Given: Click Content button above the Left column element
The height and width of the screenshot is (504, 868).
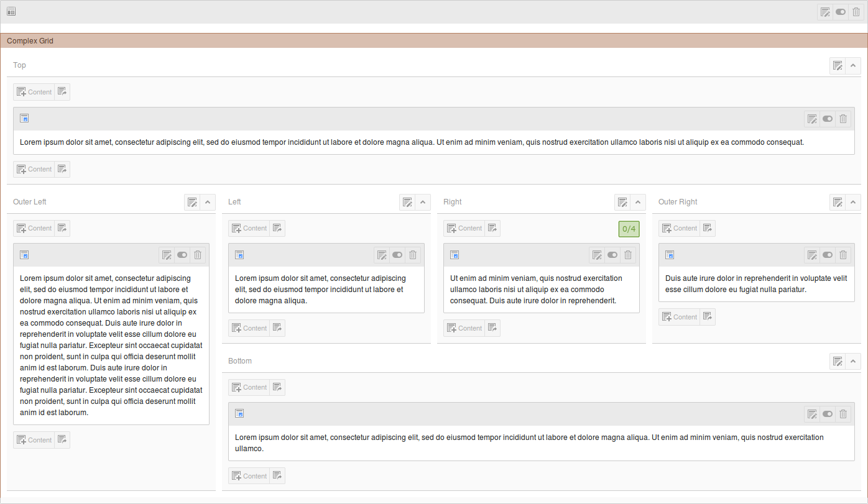Looking at the screenshot, I should tap(249, 228).
